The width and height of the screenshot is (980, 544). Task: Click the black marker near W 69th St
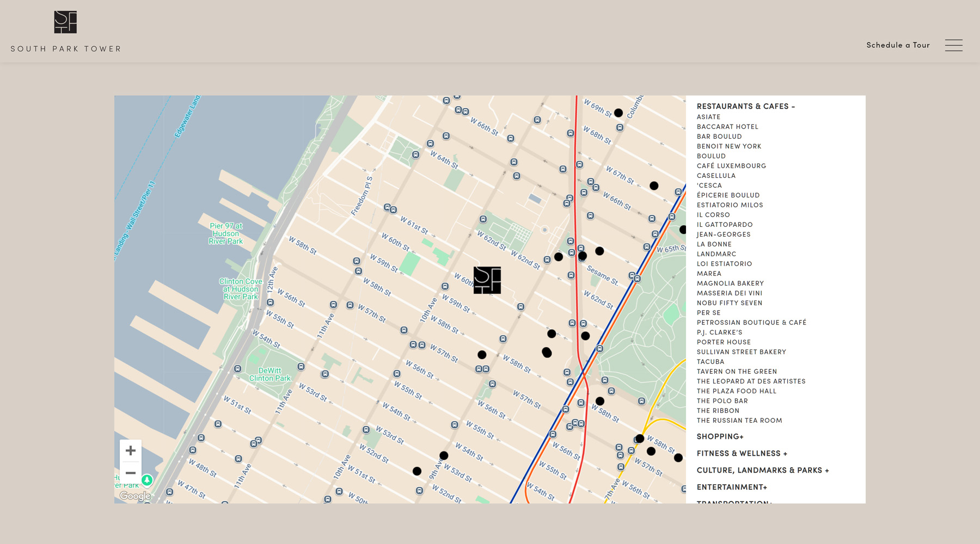618,113
